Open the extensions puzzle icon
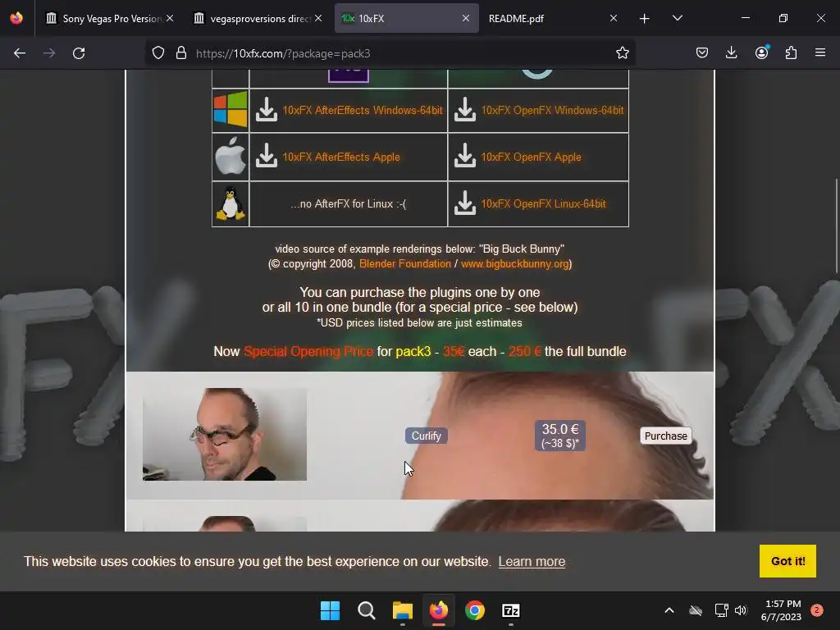The height and width of the screenshot is (630, 840). click(791, 52)
